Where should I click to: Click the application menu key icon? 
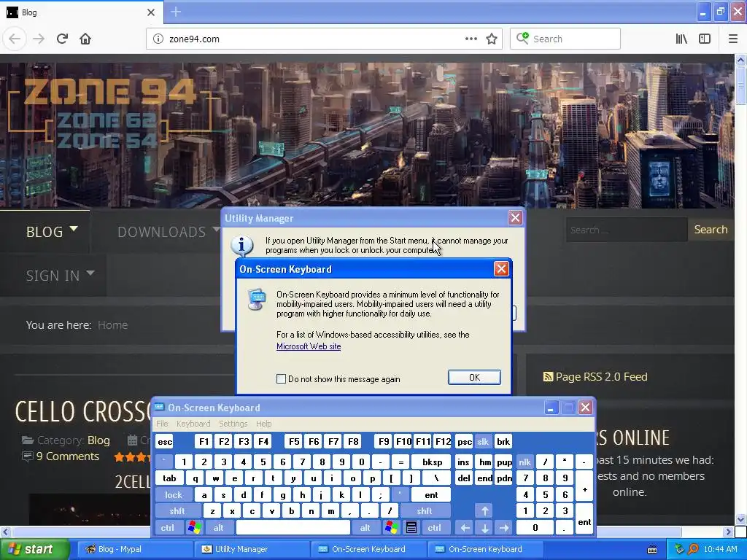(411, 527)
